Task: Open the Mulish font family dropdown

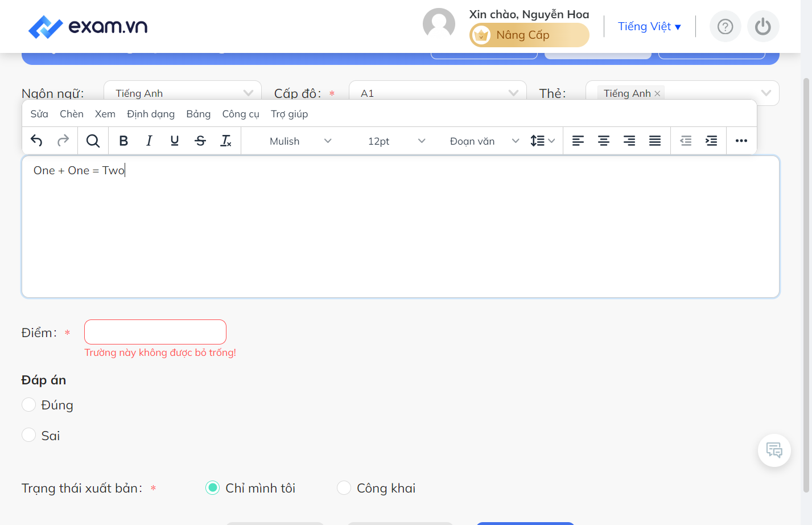Action: pyautogui.click(x=300, y=141)
